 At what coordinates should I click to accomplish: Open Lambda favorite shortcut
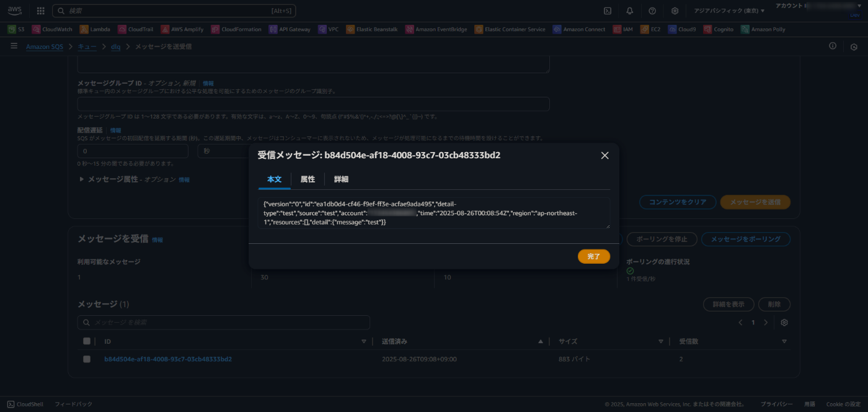pyautogui.click(x=95, y=29)
